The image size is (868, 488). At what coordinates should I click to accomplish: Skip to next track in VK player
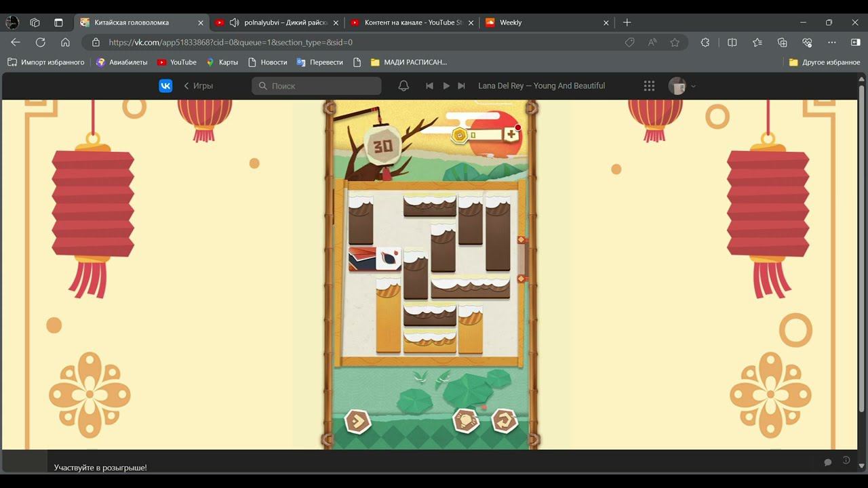(462, 86)
